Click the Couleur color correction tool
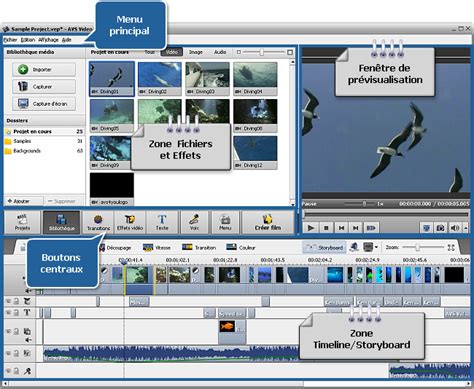 pos(241,248)
